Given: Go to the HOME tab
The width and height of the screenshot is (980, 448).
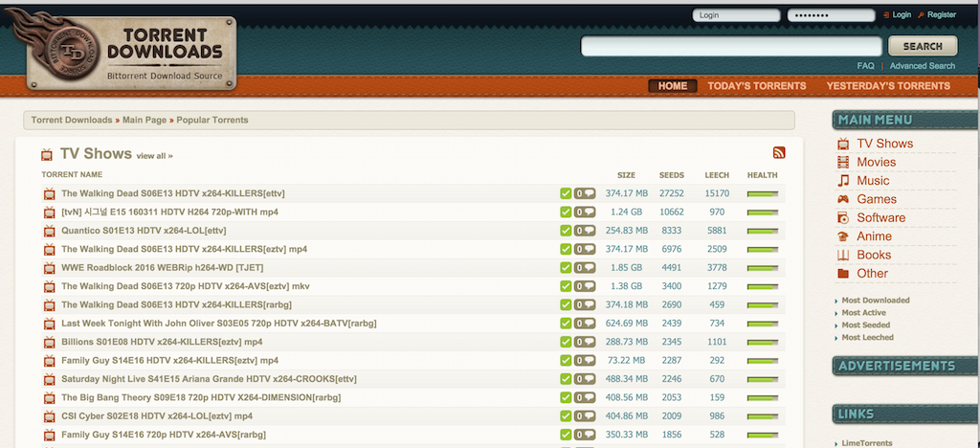Looking at the screenshot, I should point(673,86).
